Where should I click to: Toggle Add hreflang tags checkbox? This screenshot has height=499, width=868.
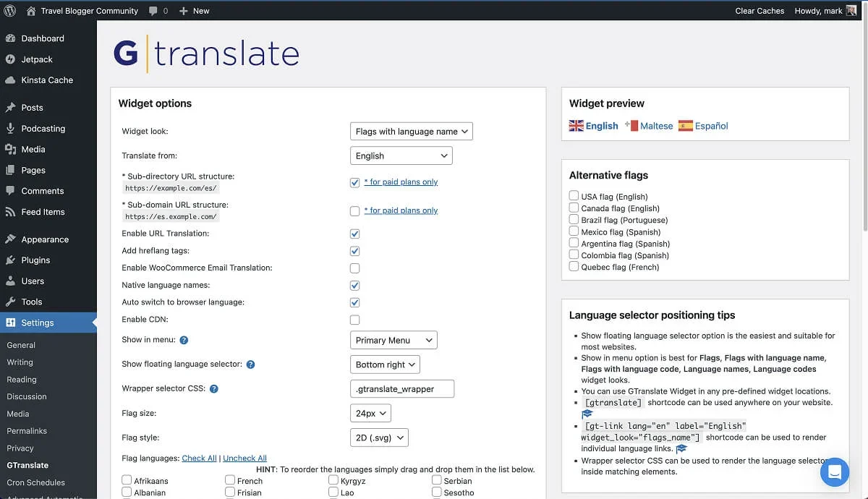(x=354, y=251)
